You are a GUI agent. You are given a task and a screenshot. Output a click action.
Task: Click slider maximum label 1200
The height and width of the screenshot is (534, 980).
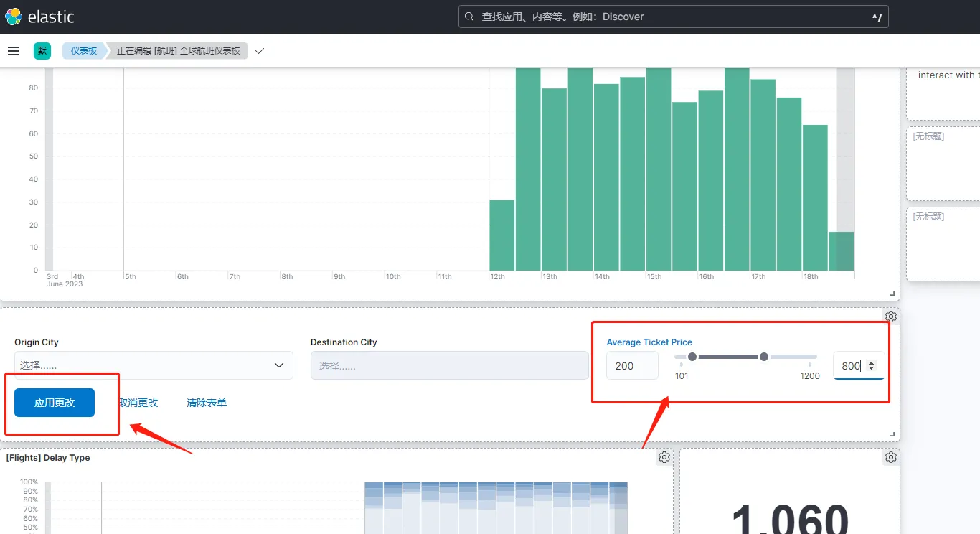[x=810, y=376]
